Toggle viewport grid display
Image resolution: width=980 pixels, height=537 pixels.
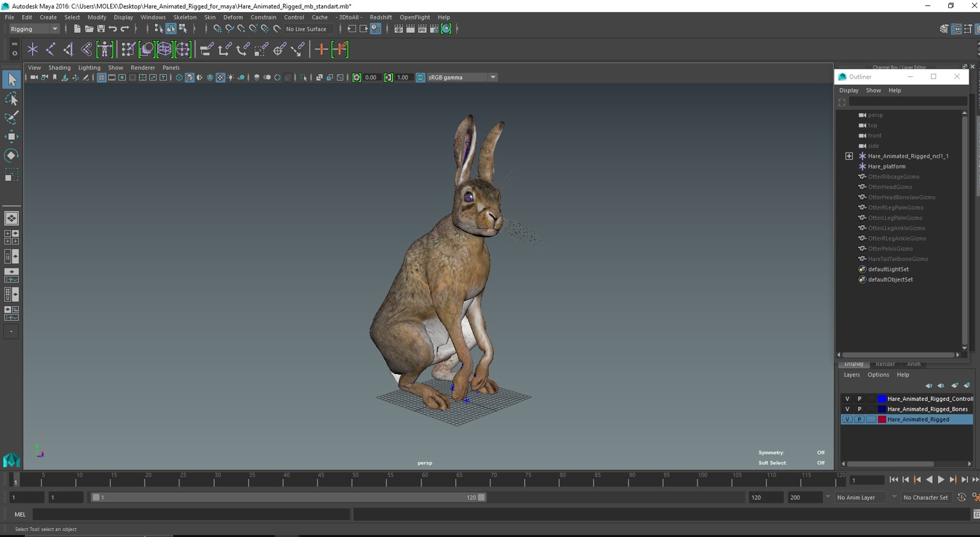tap(101, 78)
